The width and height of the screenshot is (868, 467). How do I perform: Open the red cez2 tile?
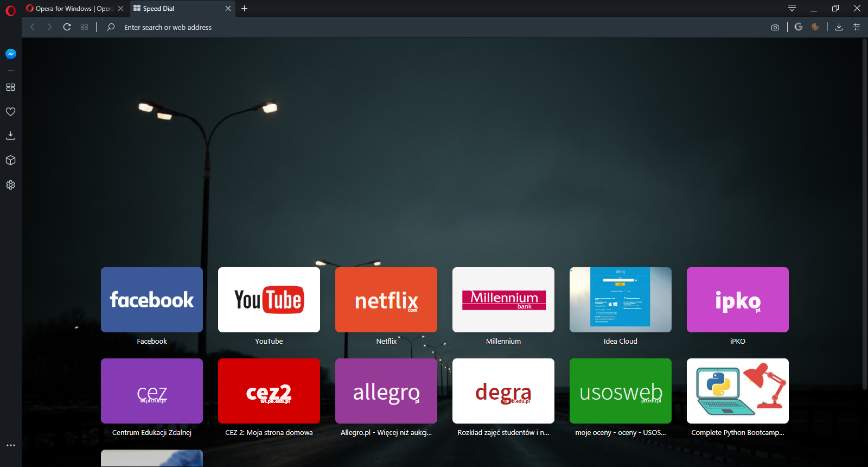click(269, 391)
